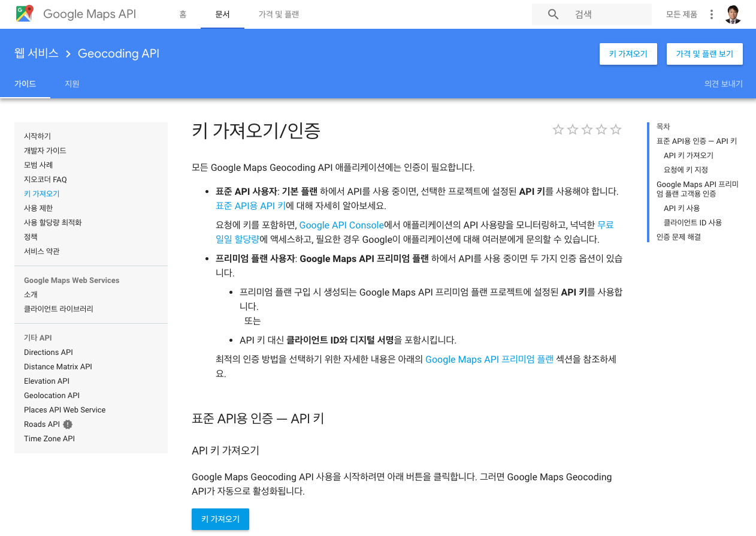Open 지오코더 FAQ in the sidebar
The width and height of the screenshot is (756, 536).
pos(46,180)
